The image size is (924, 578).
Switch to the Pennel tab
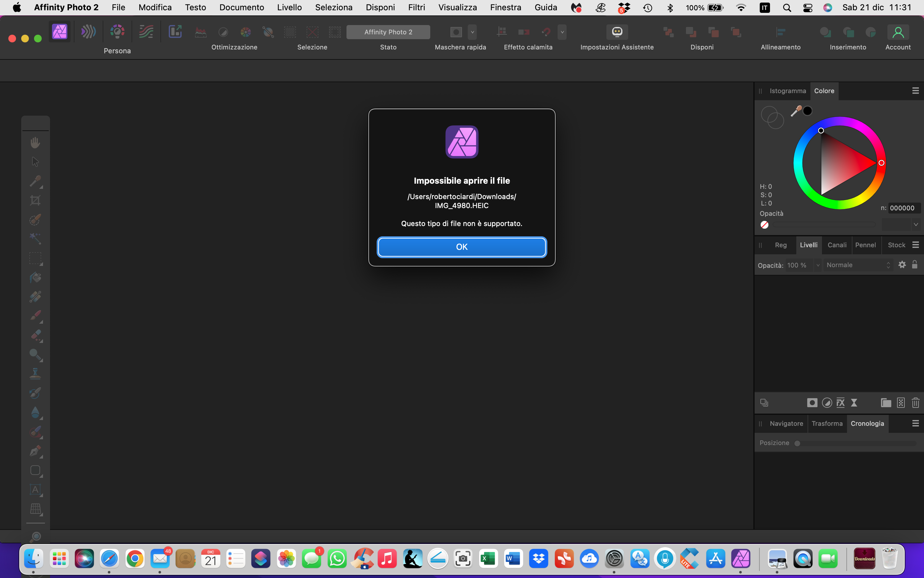[865, 245]
